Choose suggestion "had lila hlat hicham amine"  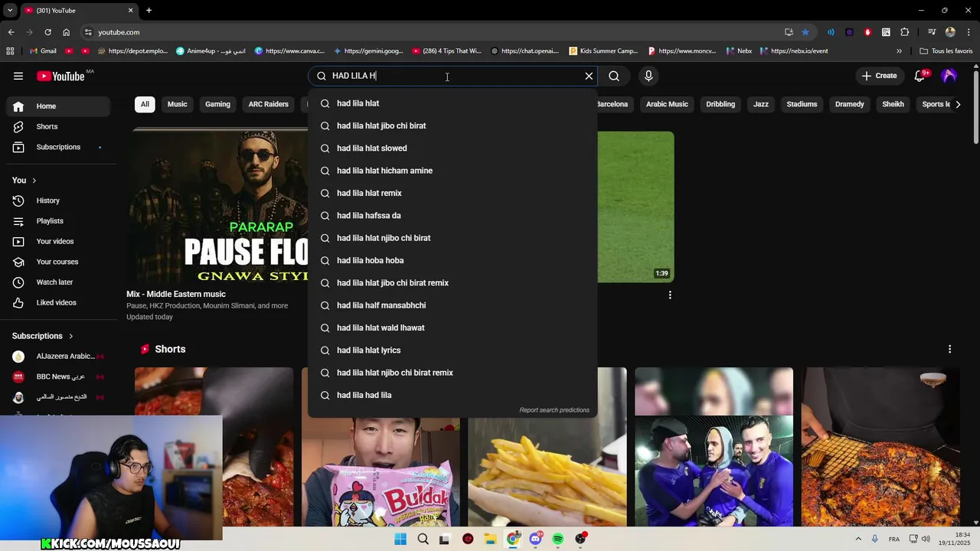click(x=452, y=171)
